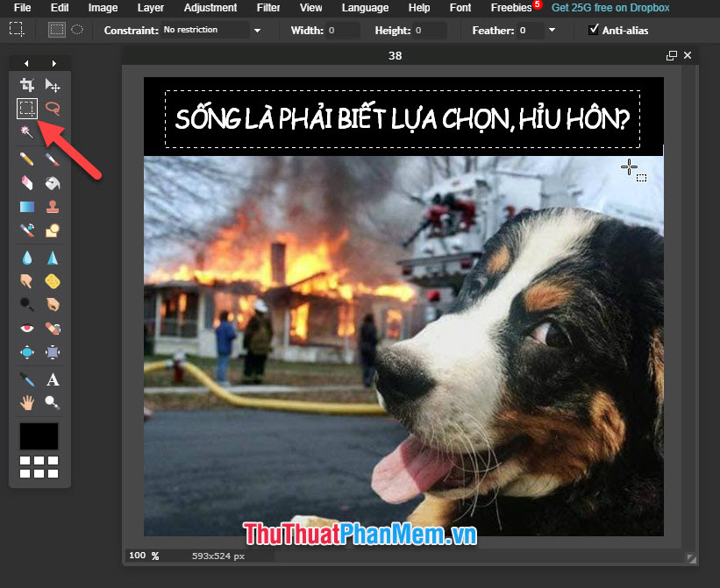
Task: Open the Layer menu
Action: pos(151,8)
